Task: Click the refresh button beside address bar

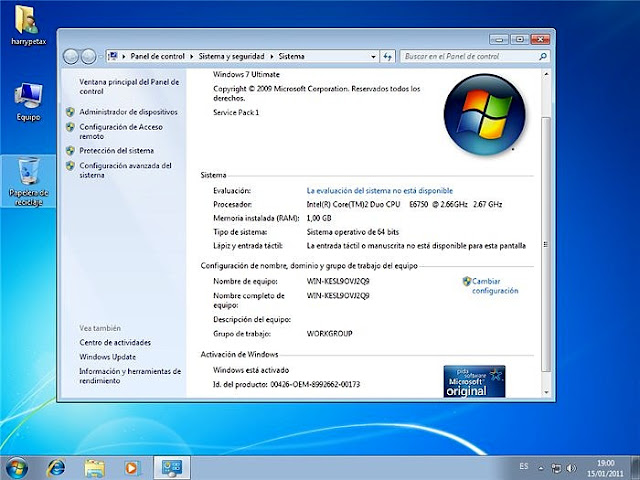Action: coord(387,56)
